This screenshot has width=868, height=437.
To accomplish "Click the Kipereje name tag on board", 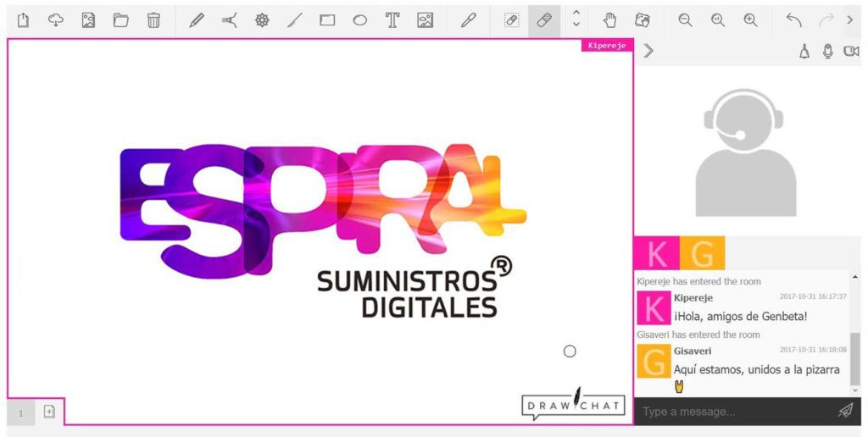I will tap(607, 46).
